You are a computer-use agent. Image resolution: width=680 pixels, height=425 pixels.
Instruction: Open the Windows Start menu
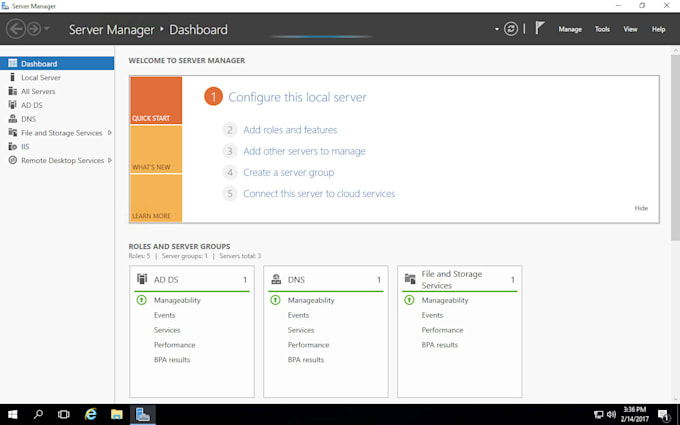13,415
